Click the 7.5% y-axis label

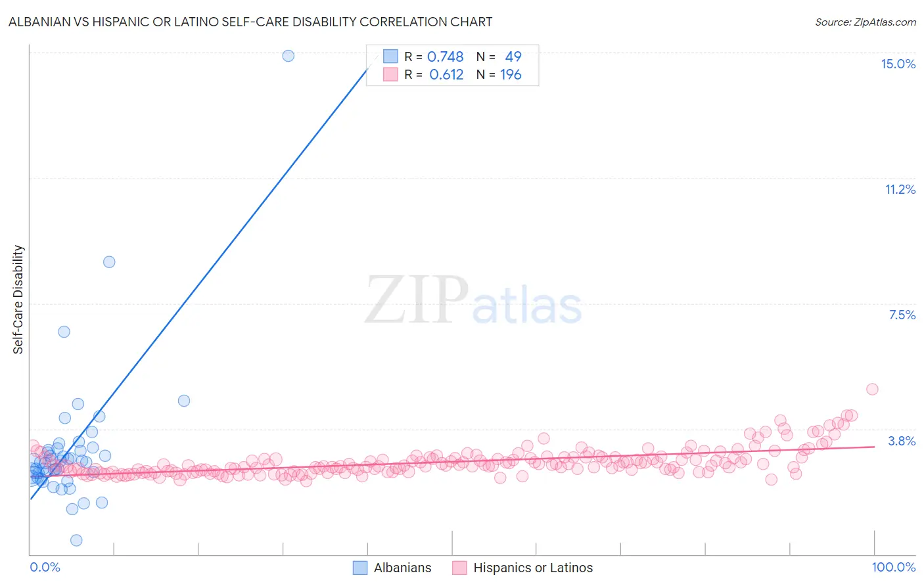coord(902,315)
